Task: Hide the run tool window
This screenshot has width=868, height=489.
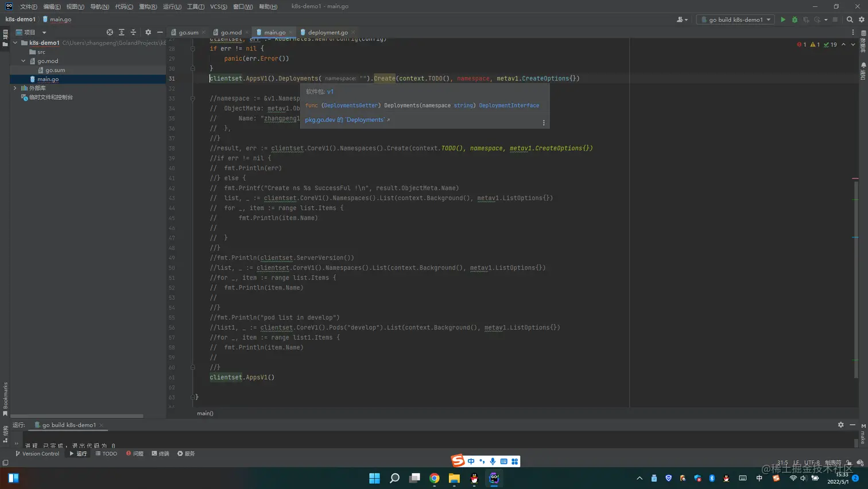Action: click(x=852, y=425)
